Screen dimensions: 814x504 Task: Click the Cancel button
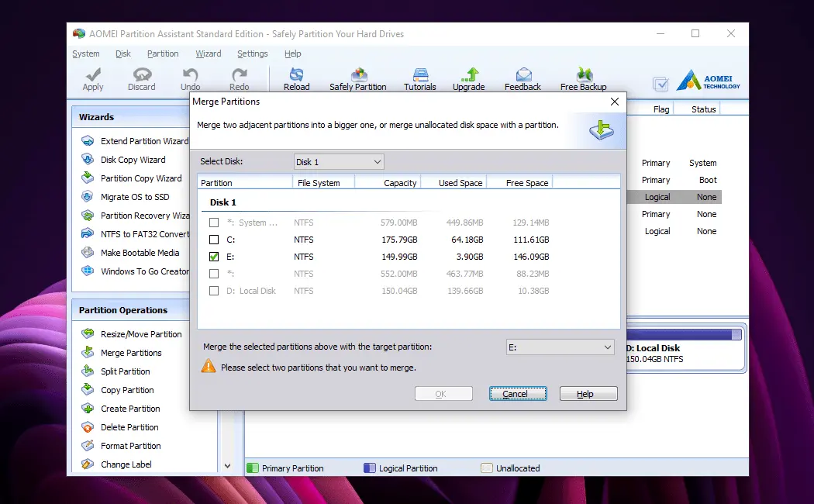coord(518,394)
